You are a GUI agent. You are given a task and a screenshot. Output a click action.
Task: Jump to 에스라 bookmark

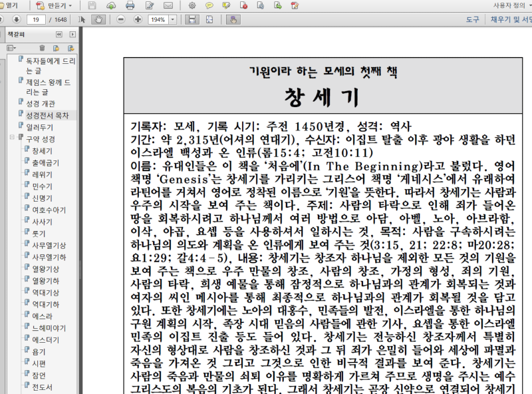pyautogui.click(x=42, y=316)
